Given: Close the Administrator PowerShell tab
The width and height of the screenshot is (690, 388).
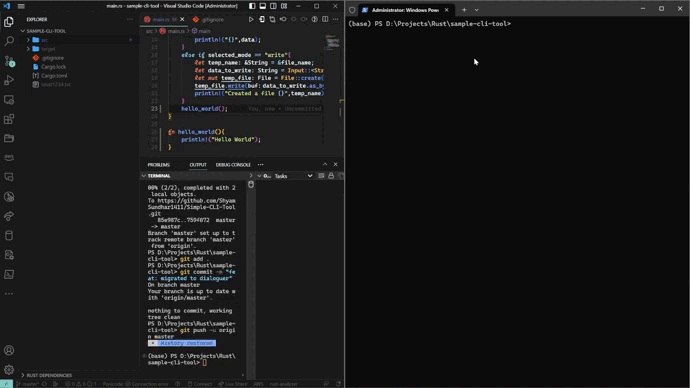Looking at the screenshot, I should click(x=447, y=10).
